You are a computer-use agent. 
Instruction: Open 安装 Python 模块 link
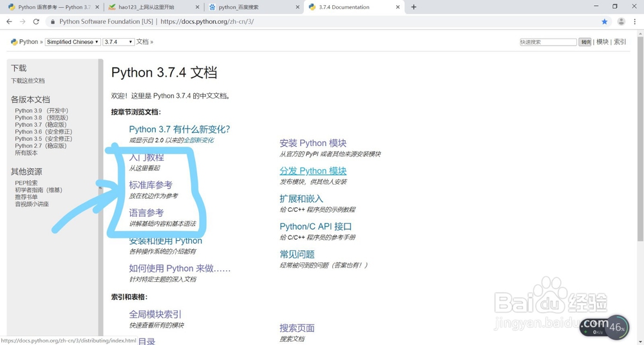pyautogui.click(x=313, y=143)
